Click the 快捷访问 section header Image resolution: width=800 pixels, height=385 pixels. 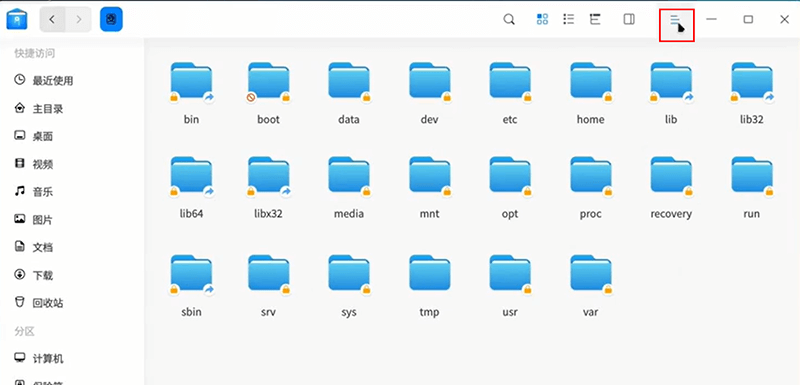point(35,53)
